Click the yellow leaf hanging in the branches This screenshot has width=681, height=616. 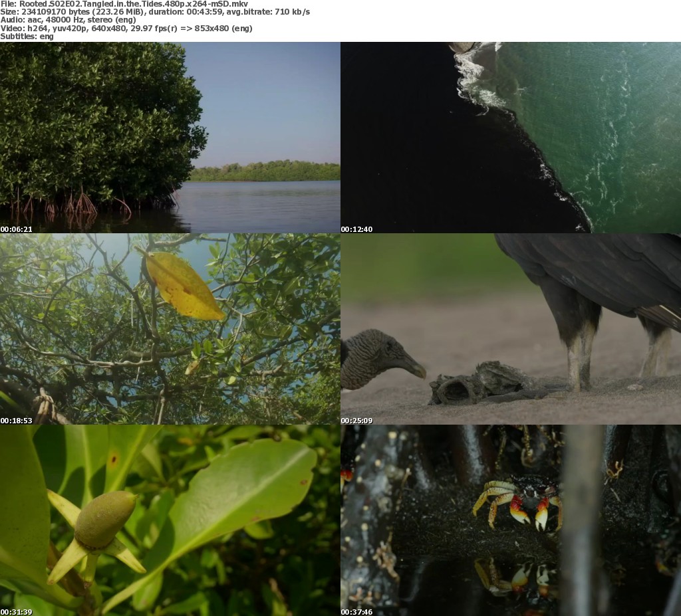point(183,286)
